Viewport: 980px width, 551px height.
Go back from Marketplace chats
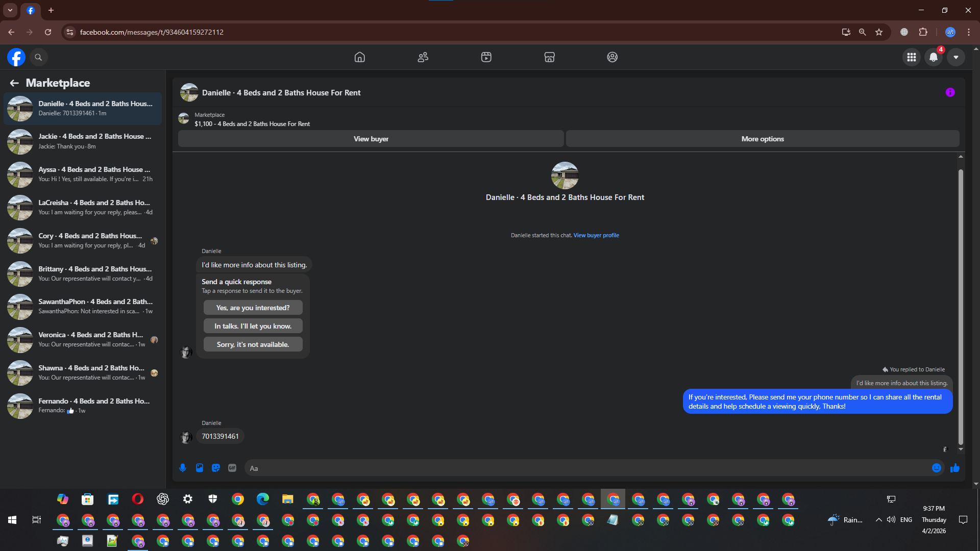coord(14,83)
